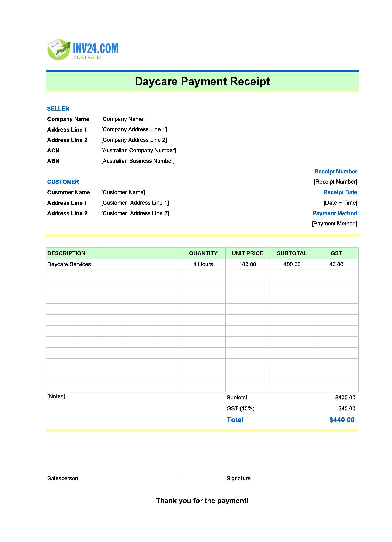Click the [Customer Address Line 1] placeholder
Image resolution: width=392 pixels, height=542 pixels.
[135, 203]
